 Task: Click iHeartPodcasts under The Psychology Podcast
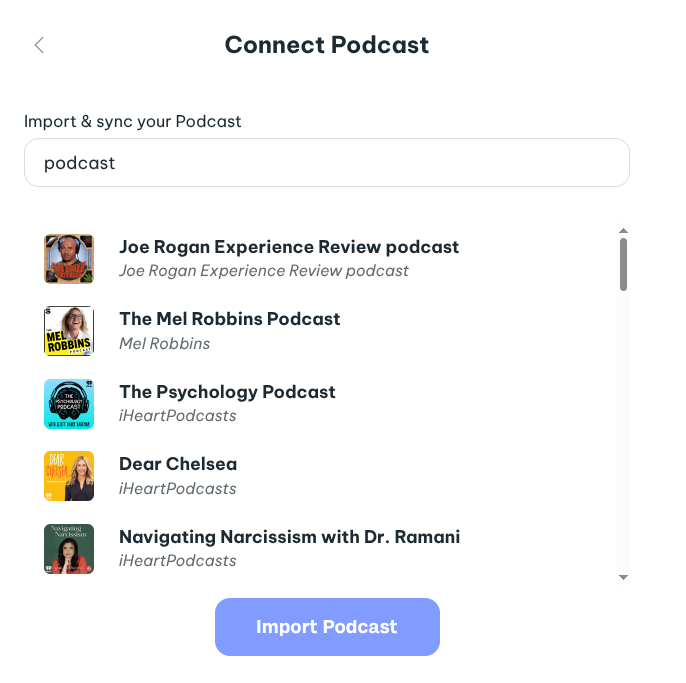[x=178, y=416]
